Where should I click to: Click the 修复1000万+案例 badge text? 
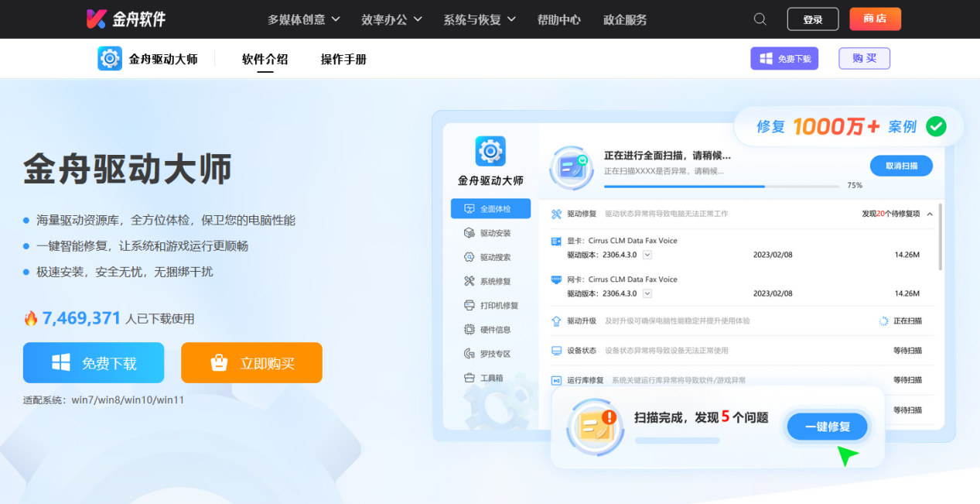pyautogui.click(x=836, y=126)
